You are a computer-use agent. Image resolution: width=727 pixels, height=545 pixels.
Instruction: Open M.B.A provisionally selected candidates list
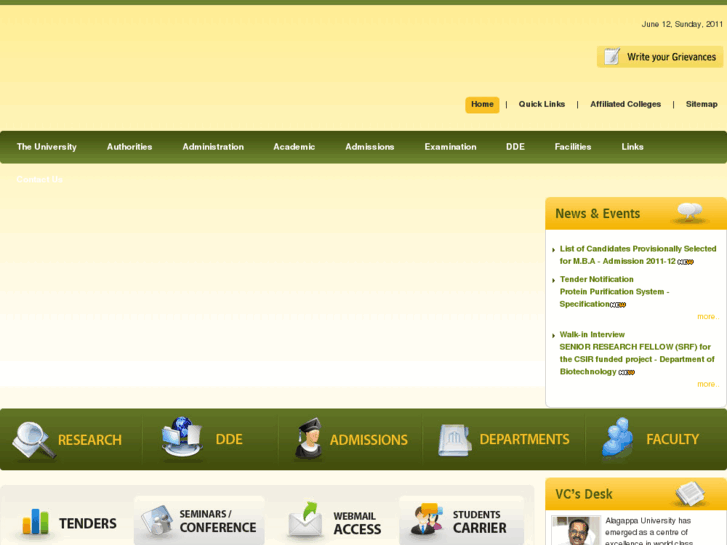click(x=638, y=255)
